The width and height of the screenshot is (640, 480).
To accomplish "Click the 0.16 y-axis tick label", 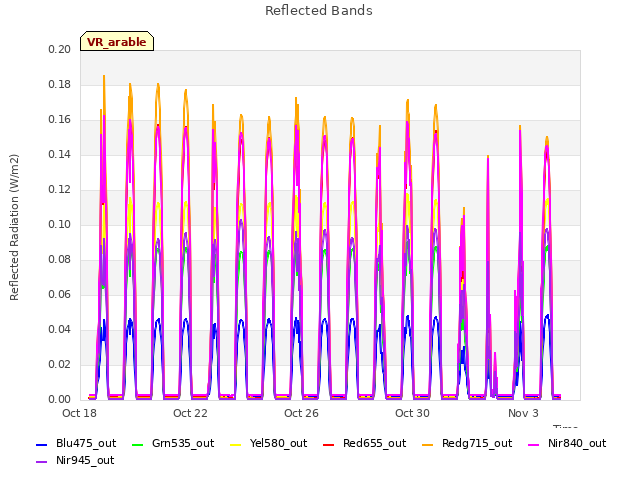I will (60, 120).
